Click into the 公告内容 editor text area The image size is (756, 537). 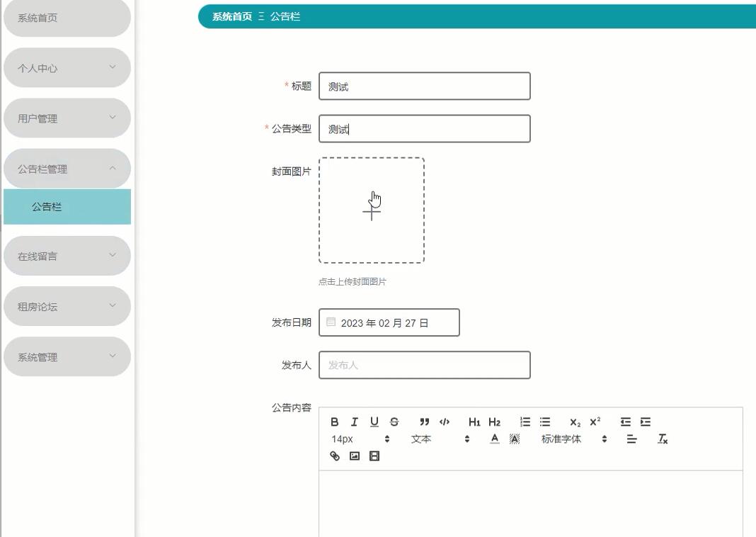[x=530, y=504]
